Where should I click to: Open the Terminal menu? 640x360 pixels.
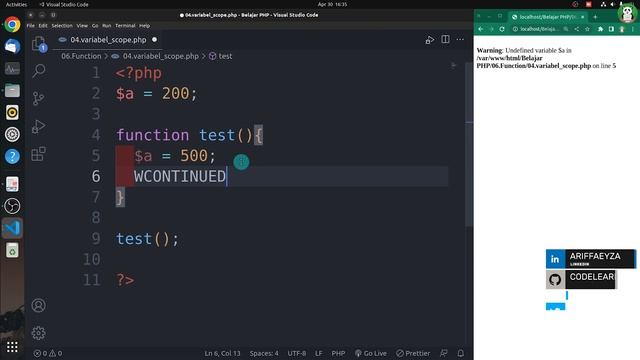[125, 25]
